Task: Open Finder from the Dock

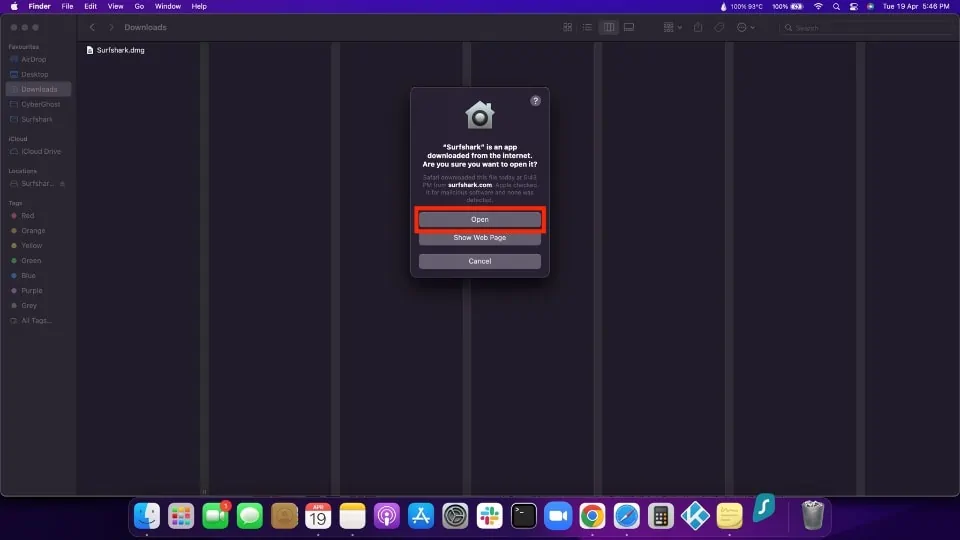Action: coord(147,516)
